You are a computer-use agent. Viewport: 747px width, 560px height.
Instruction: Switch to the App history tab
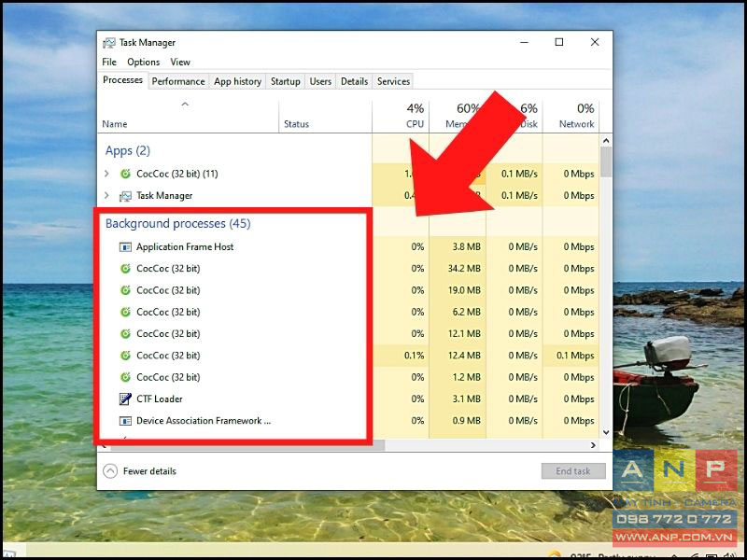point(238,81)
